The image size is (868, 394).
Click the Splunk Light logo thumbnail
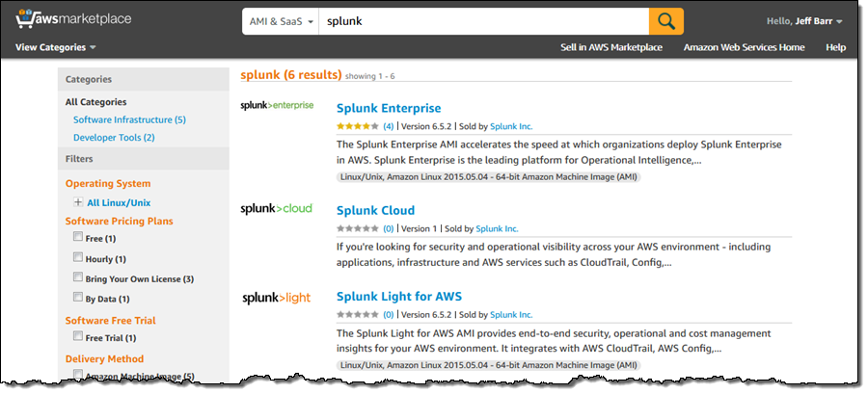pos(277,298)
